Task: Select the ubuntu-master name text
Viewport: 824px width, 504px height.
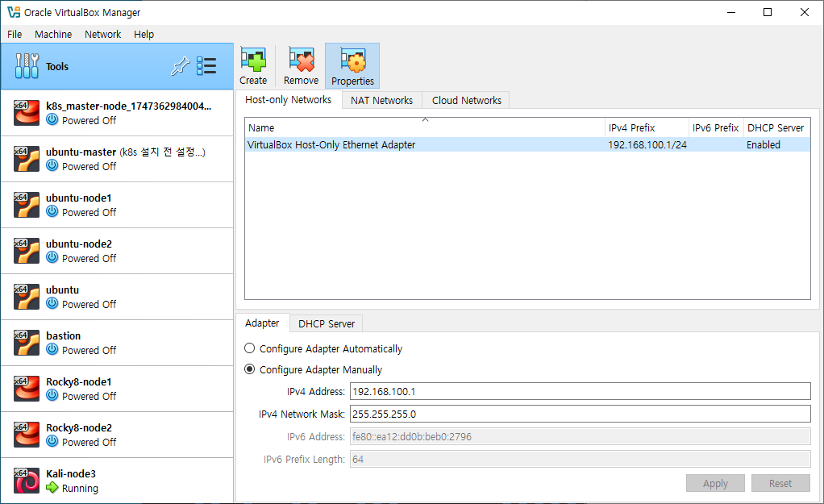Action: [x=81, y=152]
